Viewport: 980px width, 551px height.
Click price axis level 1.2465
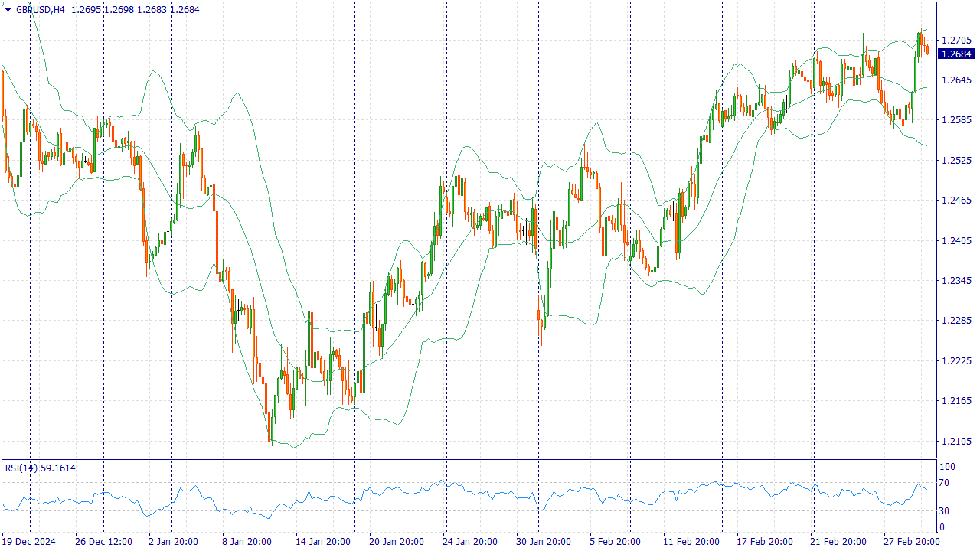(955, 201)
